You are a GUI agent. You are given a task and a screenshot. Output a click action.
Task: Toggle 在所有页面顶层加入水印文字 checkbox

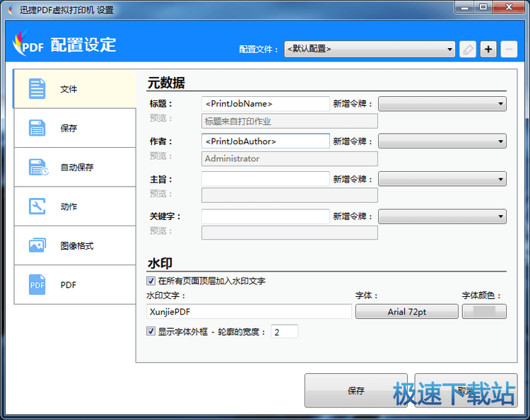(x=151, y=281)
